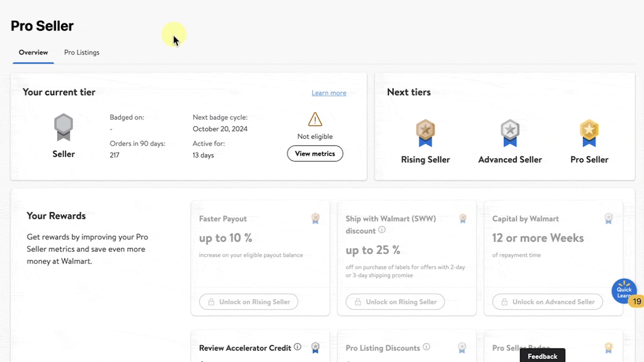Click the Next tiers heading
This screenshot has height=362, width=644.
click(409, 92)
